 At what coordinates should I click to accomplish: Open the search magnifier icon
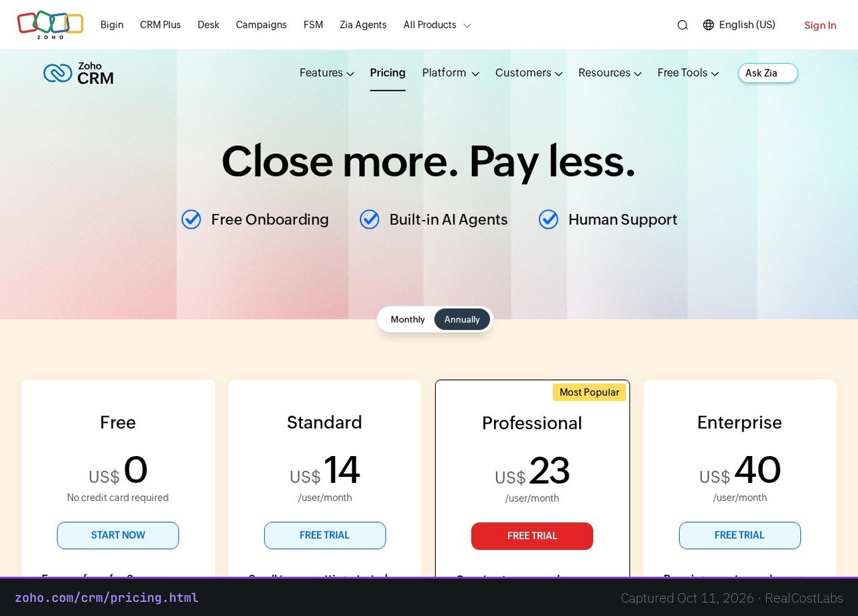pos(682,25)
